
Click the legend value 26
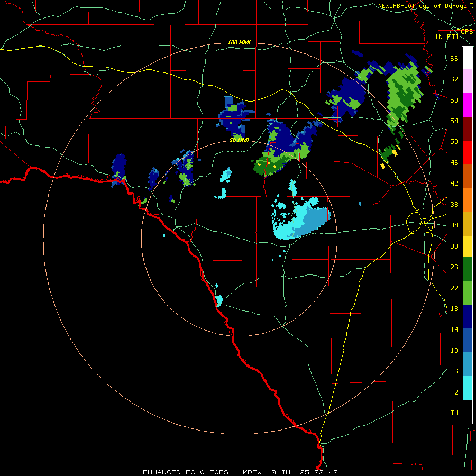click(x=454, y=267)
